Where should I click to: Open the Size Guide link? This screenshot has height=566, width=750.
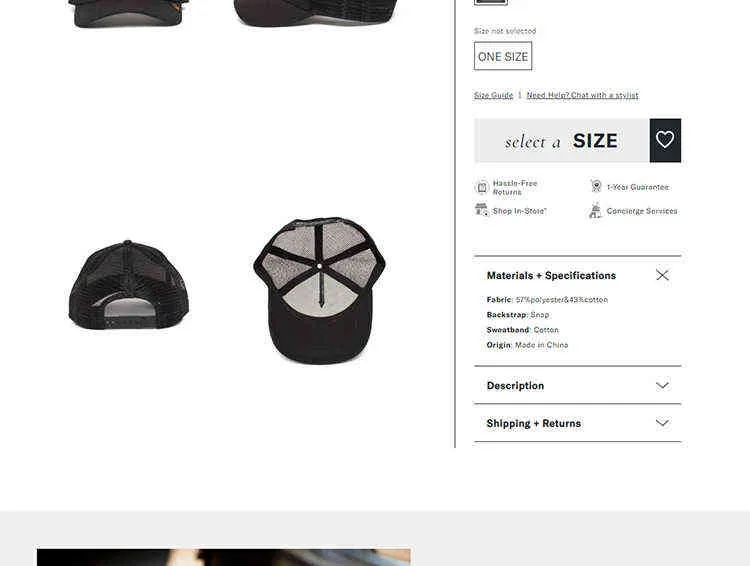point(494,95)
